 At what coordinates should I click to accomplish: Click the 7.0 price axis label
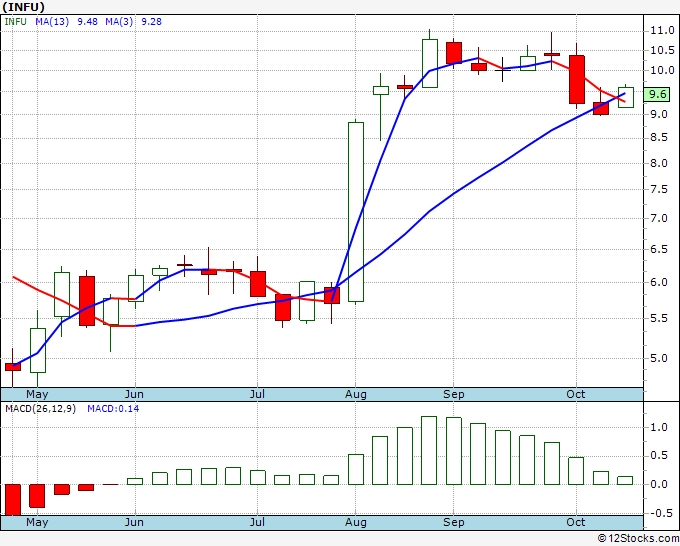[x=659, y=218]
